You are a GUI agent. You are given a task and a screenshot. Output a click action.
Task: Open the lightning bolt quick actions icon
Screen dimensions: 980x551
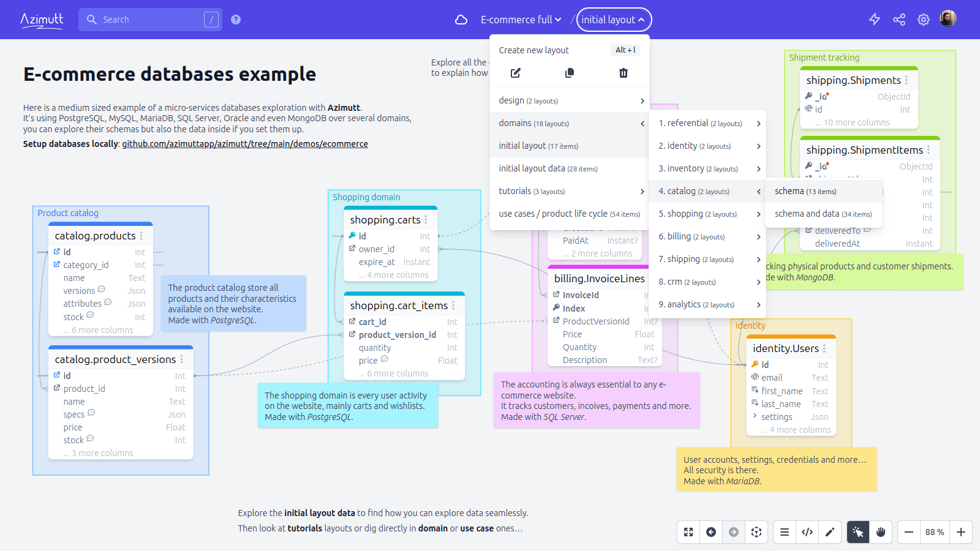(x=875, y=19)
